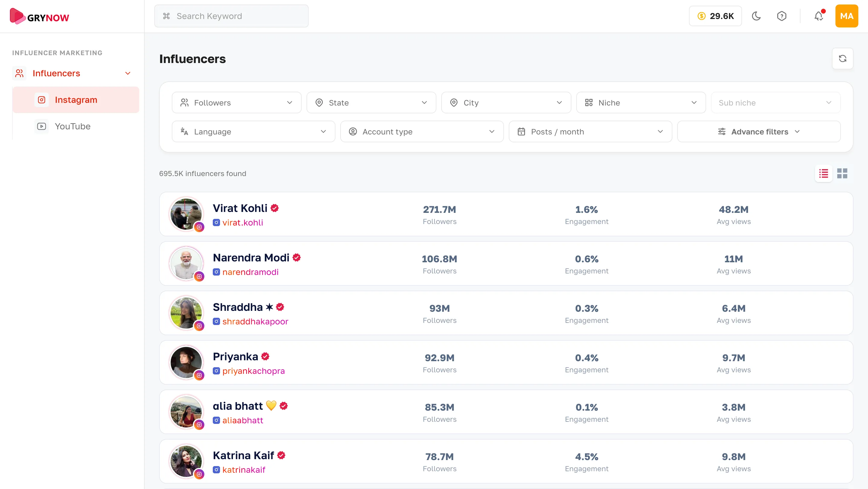
Task: Click the Search Keyword field
Action: coord(231,16)
